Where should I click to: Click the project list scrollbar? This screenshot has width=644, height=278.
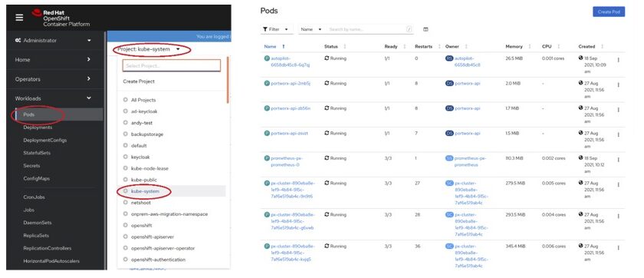228,80
